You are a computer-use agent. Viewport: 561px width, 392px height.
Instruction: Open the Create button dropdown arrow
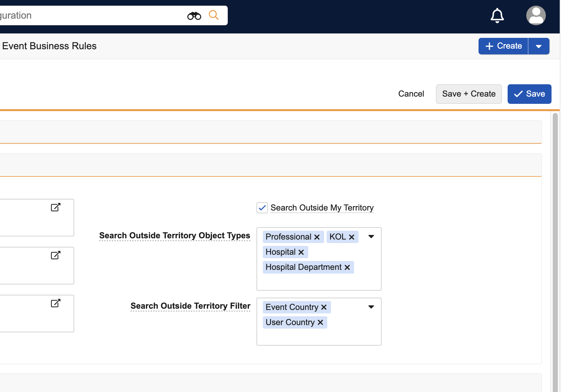pos(539,46)
